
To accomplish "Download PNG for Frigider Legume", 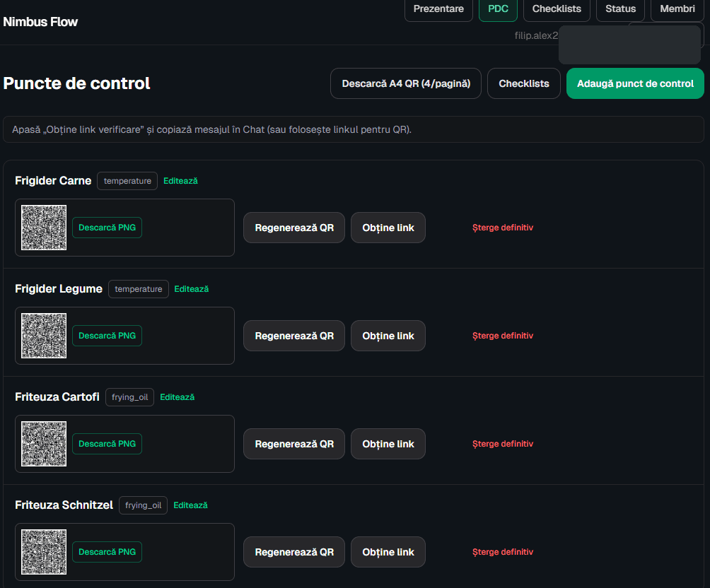I will click(x=107, y=336).
